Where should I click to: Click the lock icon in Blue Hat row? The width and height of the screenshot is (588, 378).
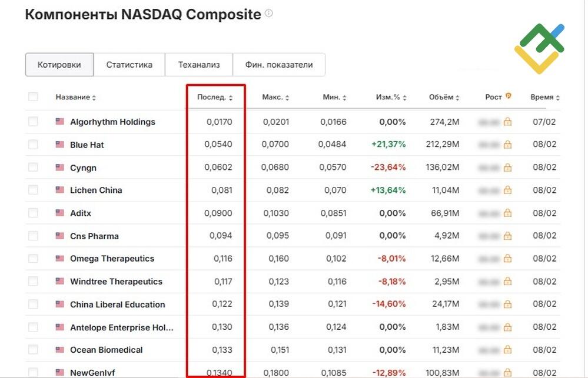point(507,144)
